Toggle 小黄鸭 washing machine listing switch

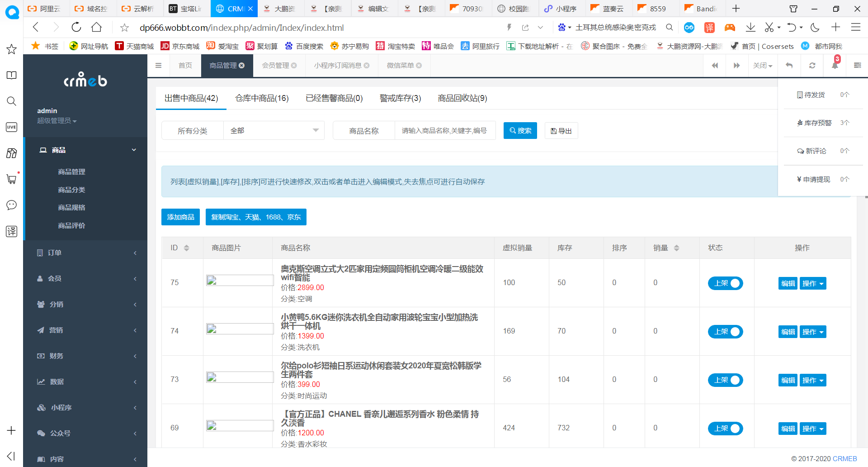(725, 332)
